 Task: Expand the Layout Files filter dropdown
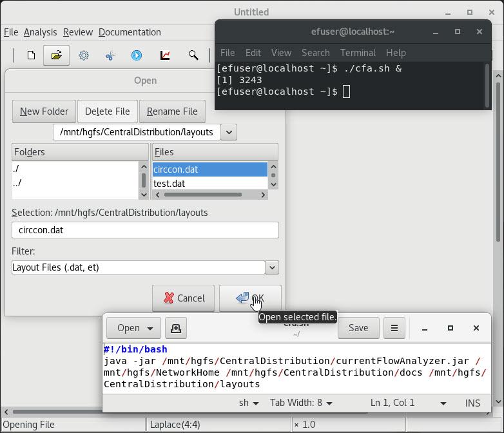[x=271, y=267]
